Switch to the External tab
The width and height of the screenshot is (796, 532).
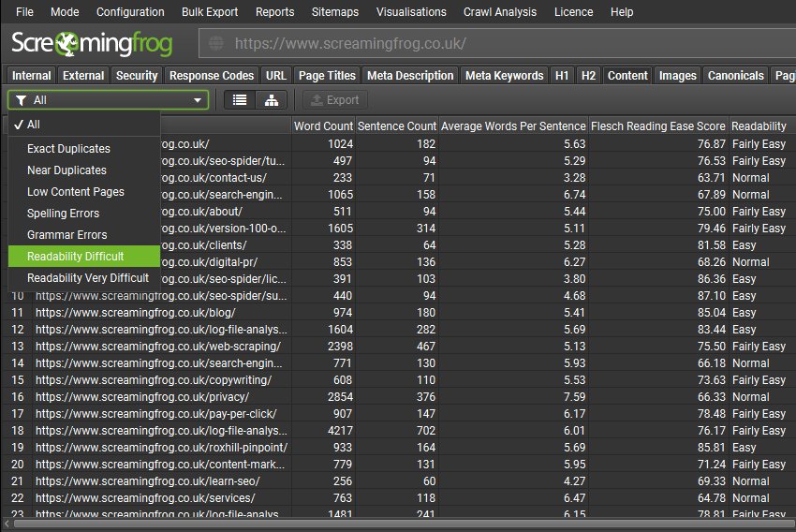[83, 76]
